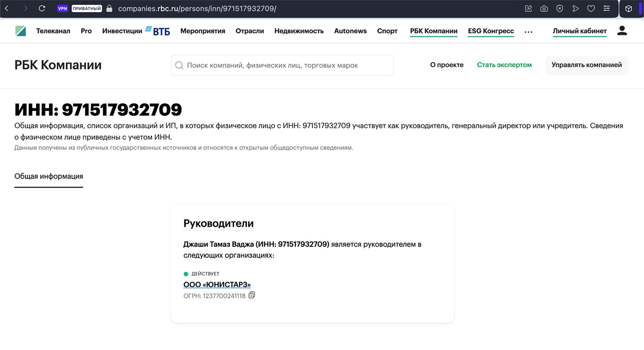Open the browser easy setup menu icon

click(607, 8)
